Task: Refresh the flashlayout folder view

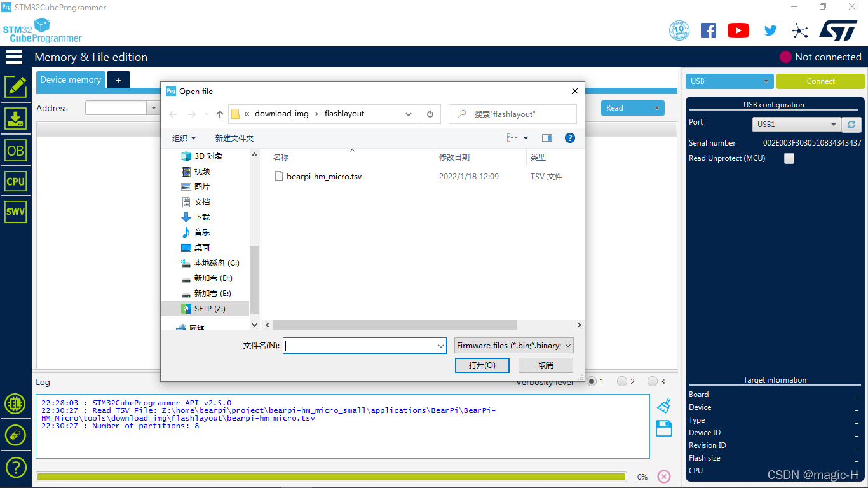Action: [430, 114]
